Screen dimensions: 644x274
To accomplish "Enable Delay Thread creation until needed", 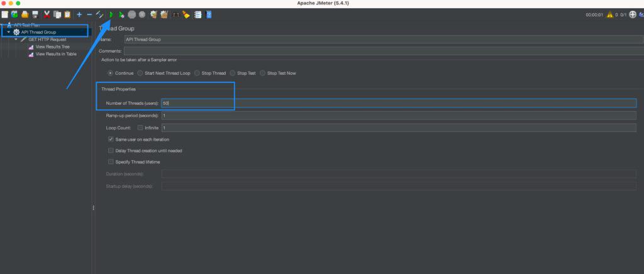I will (111, 151).
